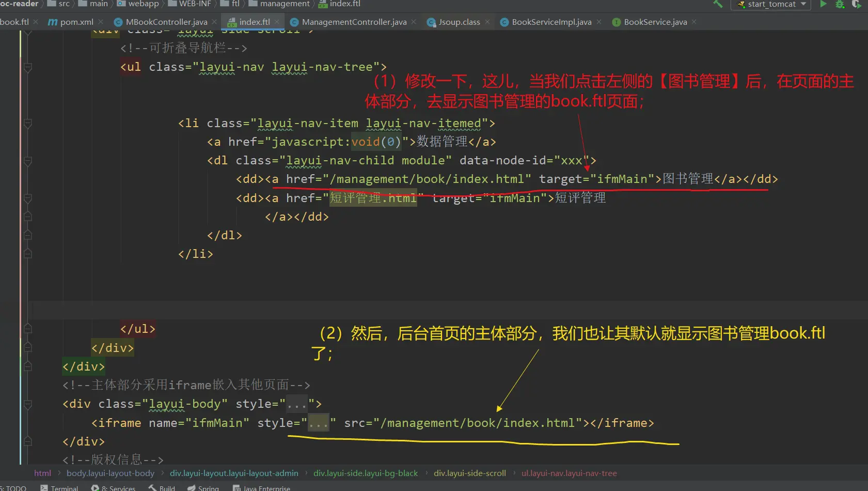Image resolution: width=868 pixels, height=491 pixels.
Task: Place cursor on the highlighted empty code line
Action: coord(413,310)
